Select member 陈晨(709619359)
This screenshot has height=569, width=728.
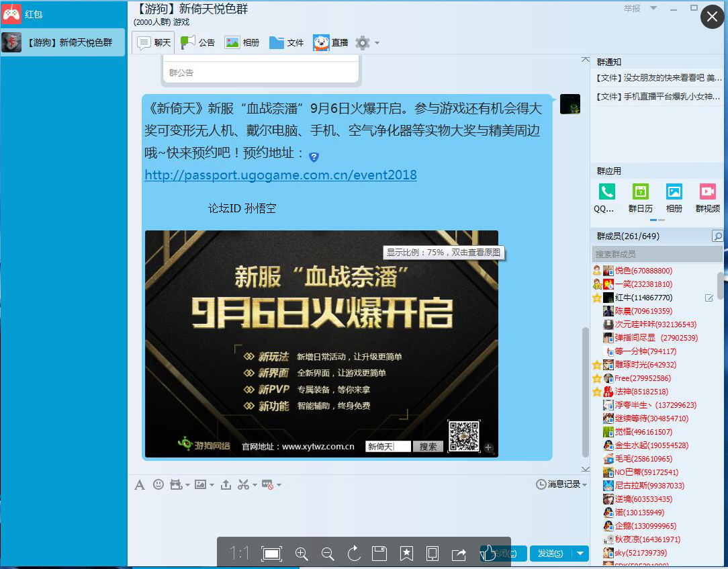click(x=643, y=311)
